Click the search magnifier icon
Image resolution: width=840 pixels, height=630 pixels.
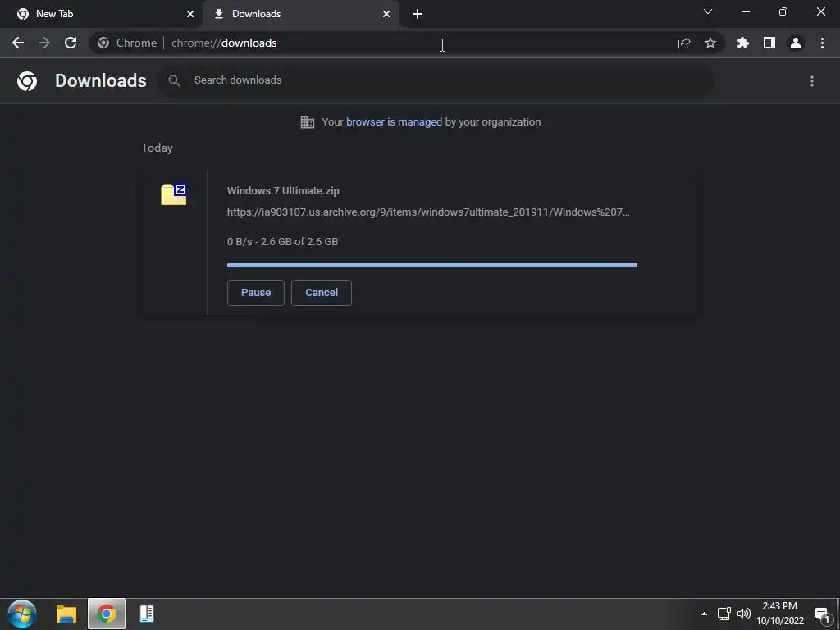click(174, 81)
